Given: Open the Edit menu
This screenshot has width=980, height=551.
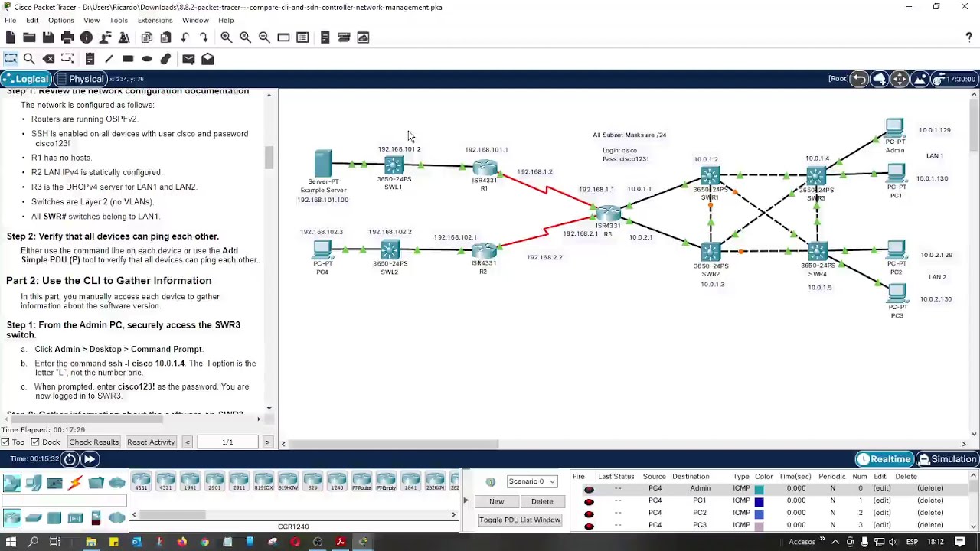Looking at the screenshot, I should [32, 21].
